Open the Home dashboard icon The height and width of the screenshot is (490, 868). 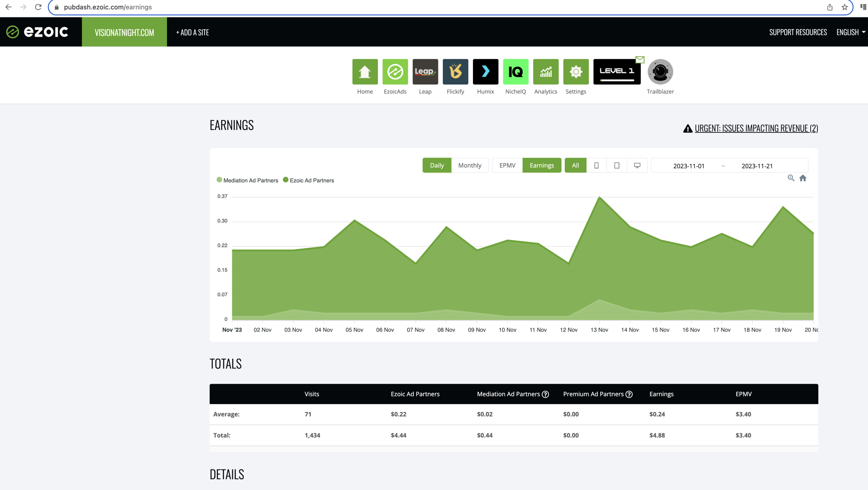click(x=365, y=71)
